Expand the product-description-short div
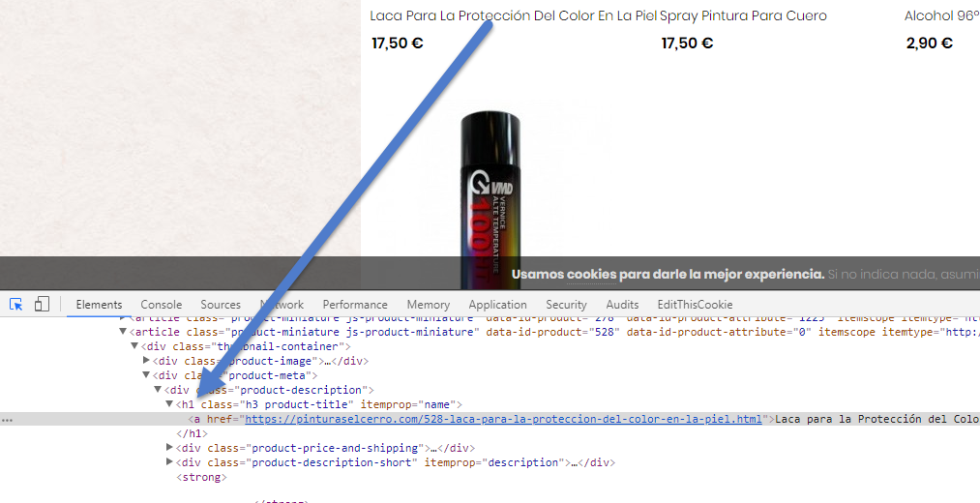 (x=169, y=461)
